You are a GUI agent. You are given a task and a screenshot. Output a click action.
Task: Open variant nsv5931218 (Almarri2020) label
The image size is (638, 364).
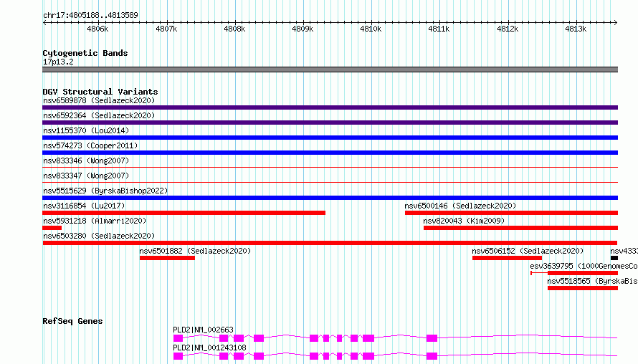(x=95, y=221)
